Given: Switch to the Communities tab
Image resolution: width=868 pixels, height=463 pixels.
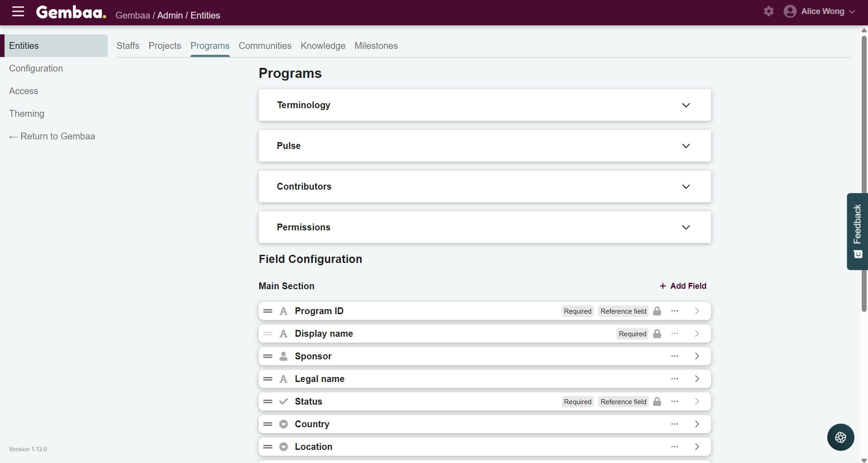Looking at the screenshot, I should [x=265, y=46].
